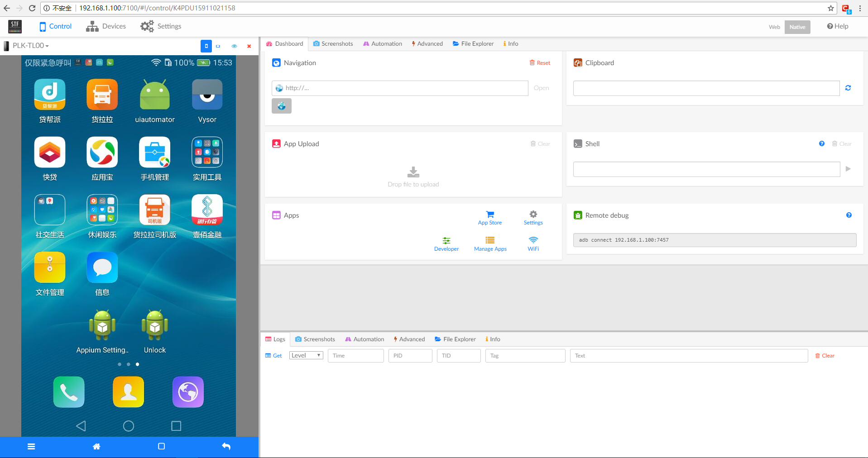The image size is (868, 458).
Task: Open the Control page in top nav
Action: click(55, 26)
